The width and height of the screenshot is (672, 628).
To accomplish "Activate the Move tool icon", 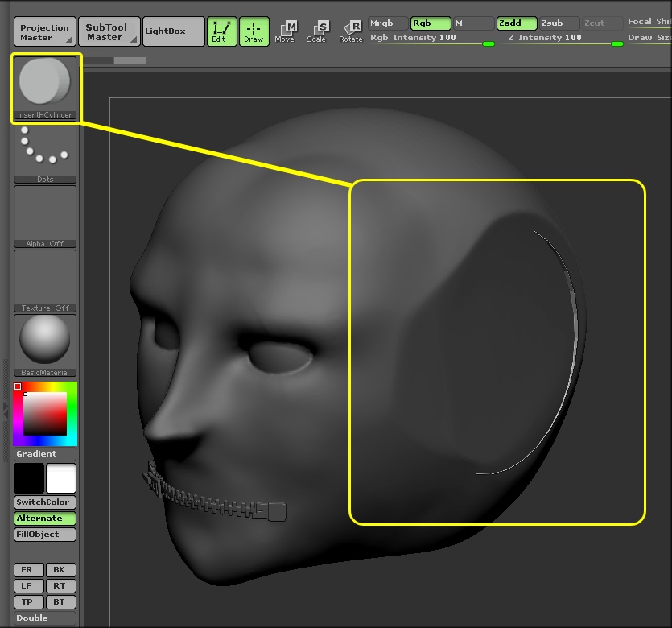I will [x=285, y=31].
